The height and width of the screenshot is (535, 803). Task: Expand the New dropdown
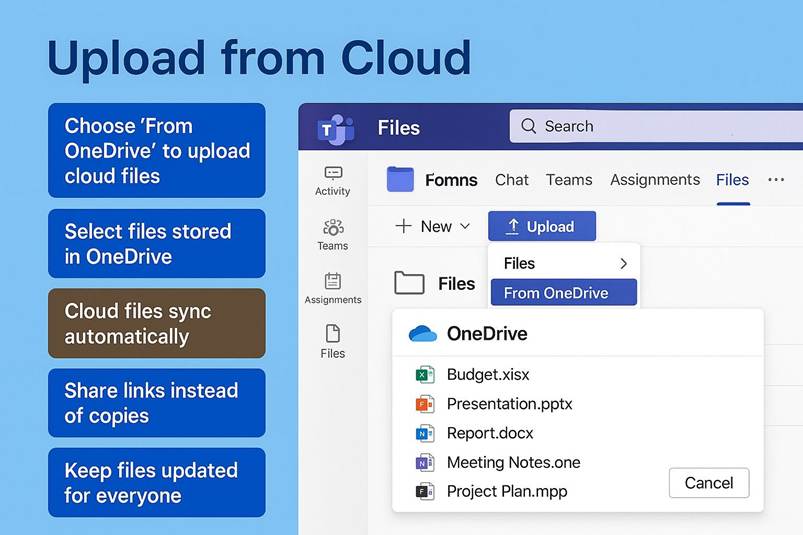click(x=433, y=226)
